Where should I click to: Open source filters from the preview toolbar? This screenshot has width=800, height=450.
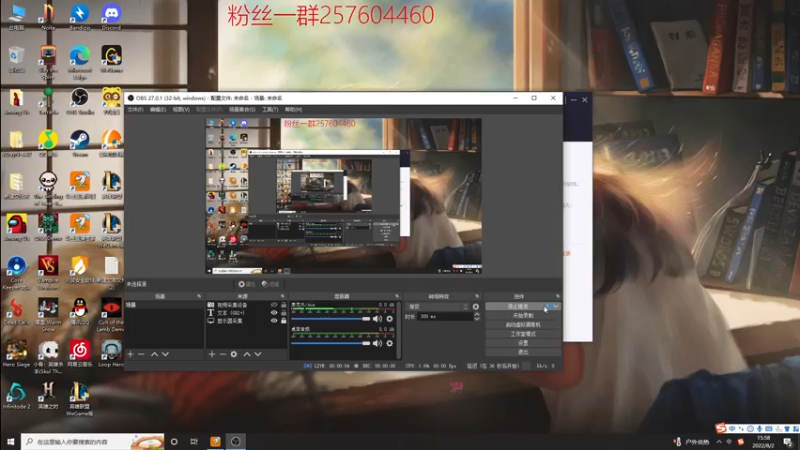(x=271, y=284)
